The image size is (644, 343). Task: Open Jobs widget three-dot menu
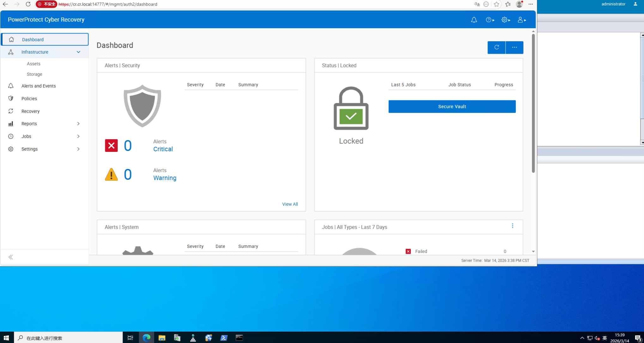point(512,226)
